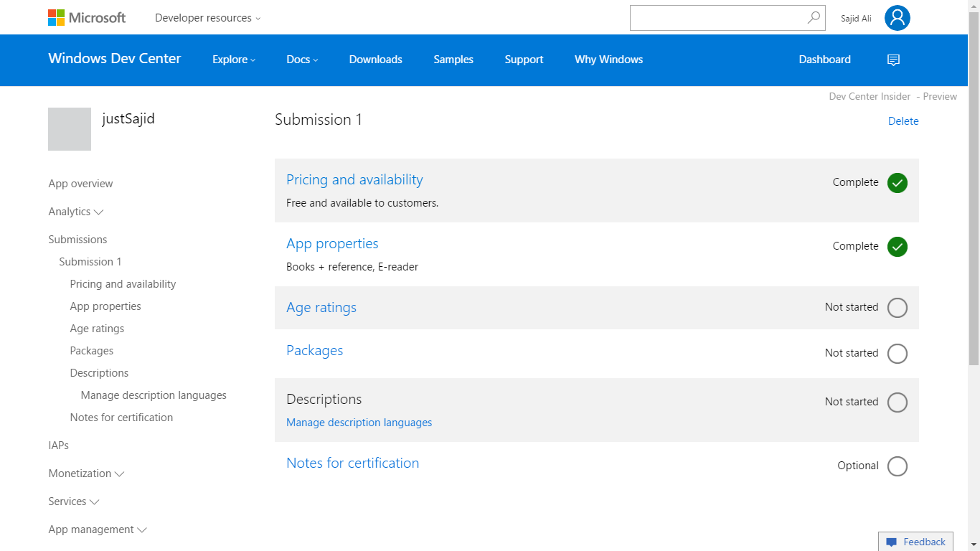
Task: Open the Pricing and availability section heading
Action: [x=354, y=180]
